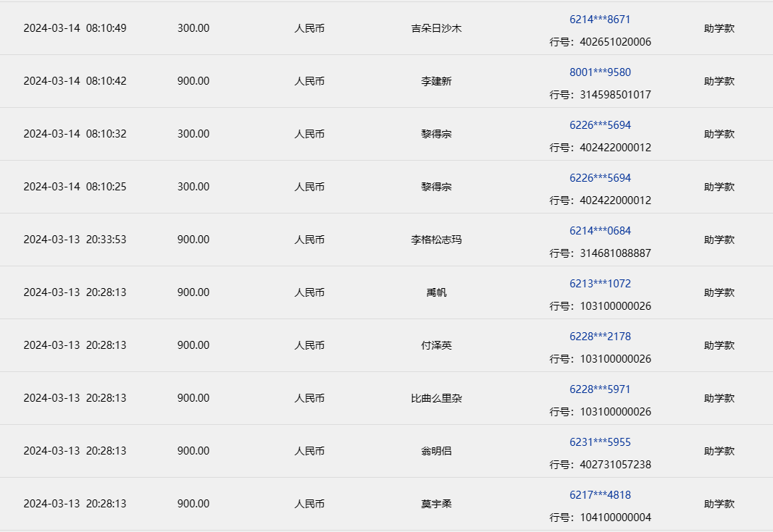Select account link 6228***5971

pyautogui.click(x=600, y=389)
